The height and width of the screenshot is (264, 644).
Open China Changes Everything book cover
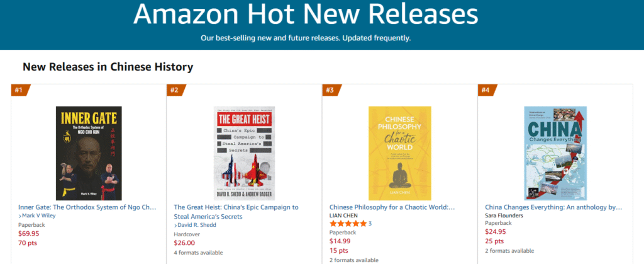[555, 153]
